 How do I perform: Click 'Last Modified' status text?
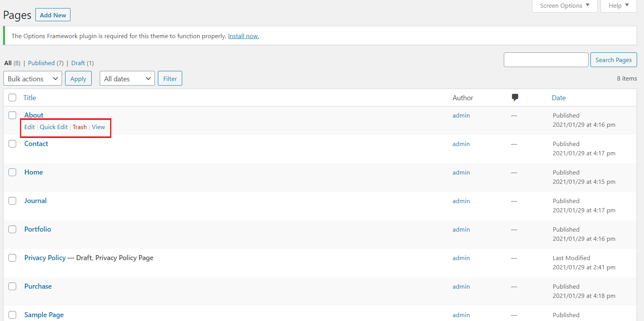tap(571, 258)
